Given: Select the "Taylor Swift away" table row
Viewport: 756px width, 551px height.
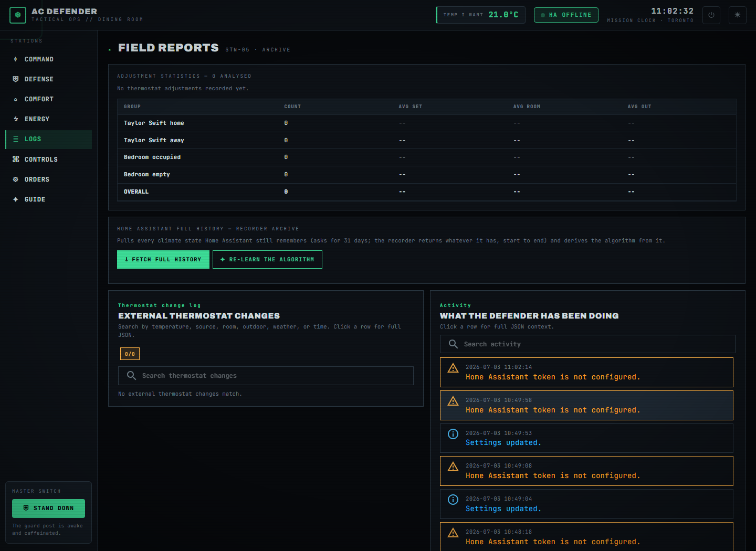Looking at the screenshot, I should pos(427,141).
